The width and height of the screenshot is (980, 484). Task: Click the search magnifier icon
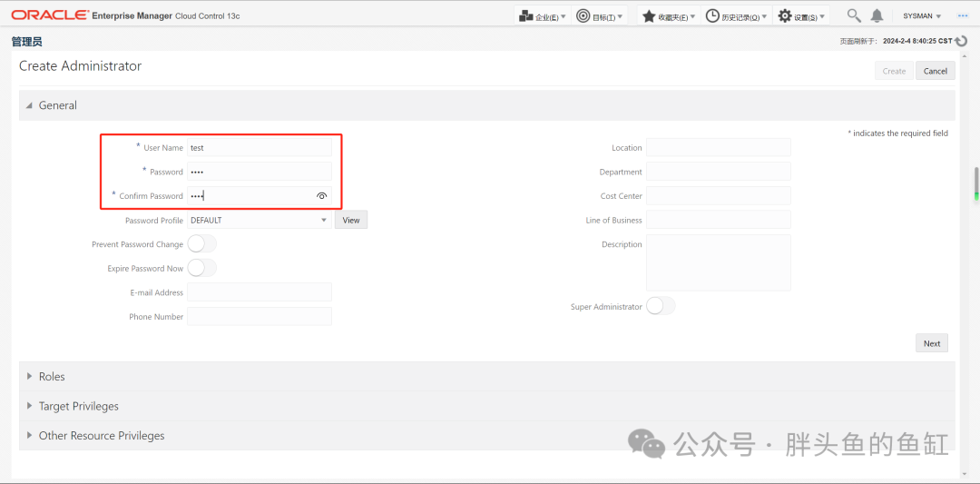click(853, 15)
